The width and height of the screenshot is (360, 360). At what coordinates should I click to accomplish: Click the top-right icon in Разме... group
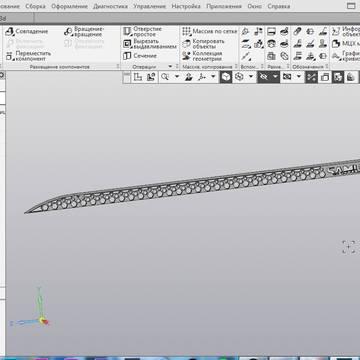[x=284, y=32]
